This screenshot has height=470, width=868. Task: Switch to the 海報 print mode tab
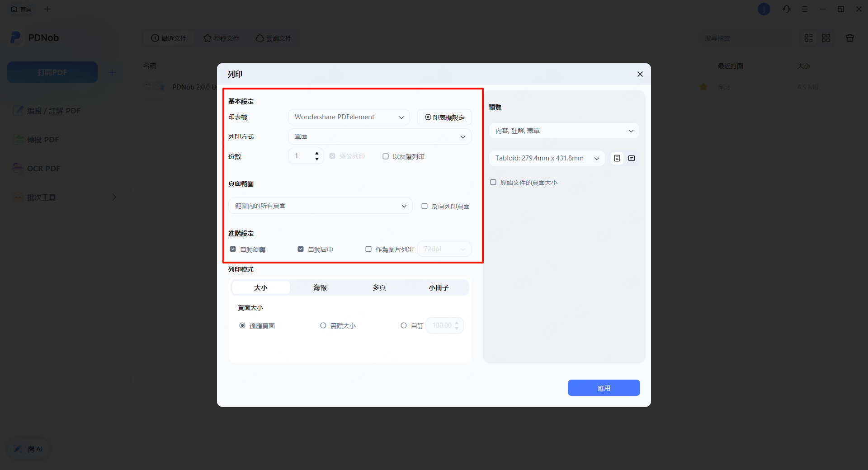point(320,287)
